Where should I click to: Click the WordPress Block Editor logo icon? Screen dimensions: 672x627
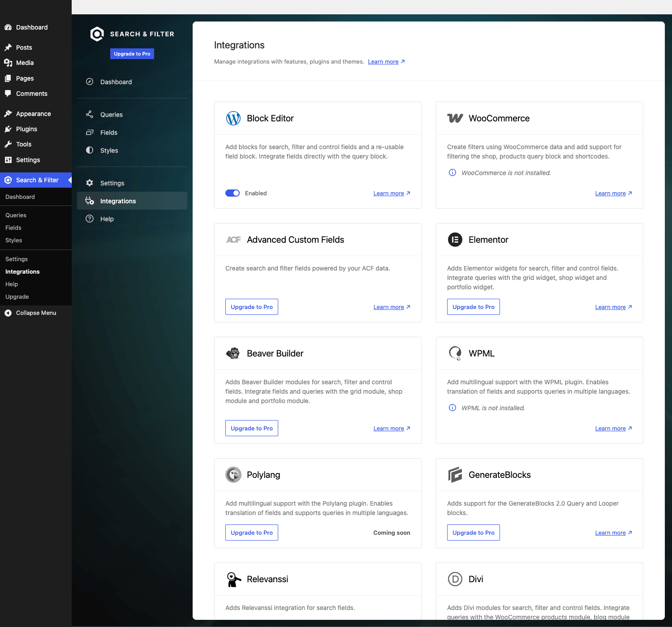233,118
